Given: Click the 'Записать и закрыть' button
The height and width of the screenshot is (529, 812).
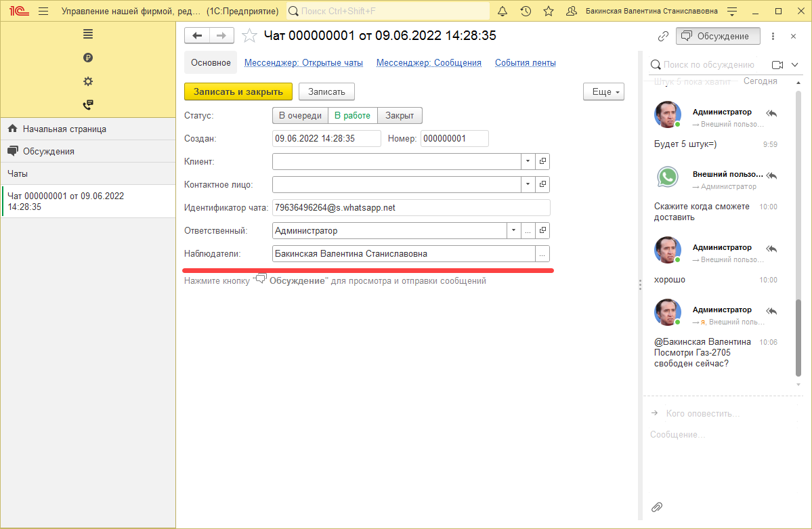Looking at the screenshot, I should [238, 91].
